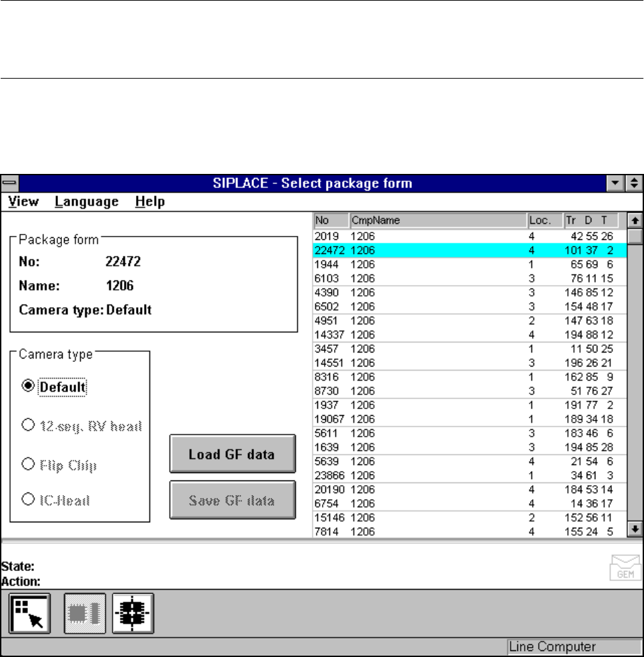Click the package form number 22472 value
Screen dimensions: 644x657
[123, 261]
